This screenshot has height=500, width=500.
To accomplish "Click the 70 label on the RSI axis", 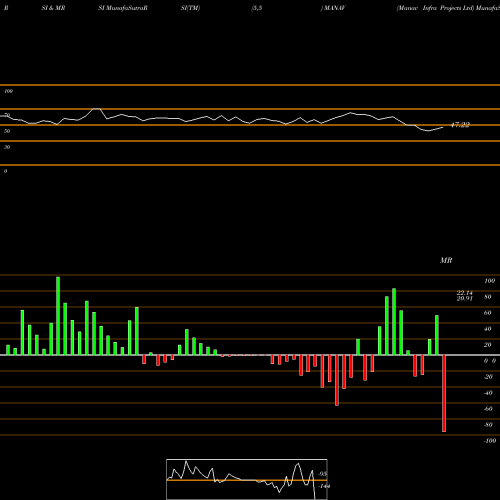I will [x=7, y=115].
